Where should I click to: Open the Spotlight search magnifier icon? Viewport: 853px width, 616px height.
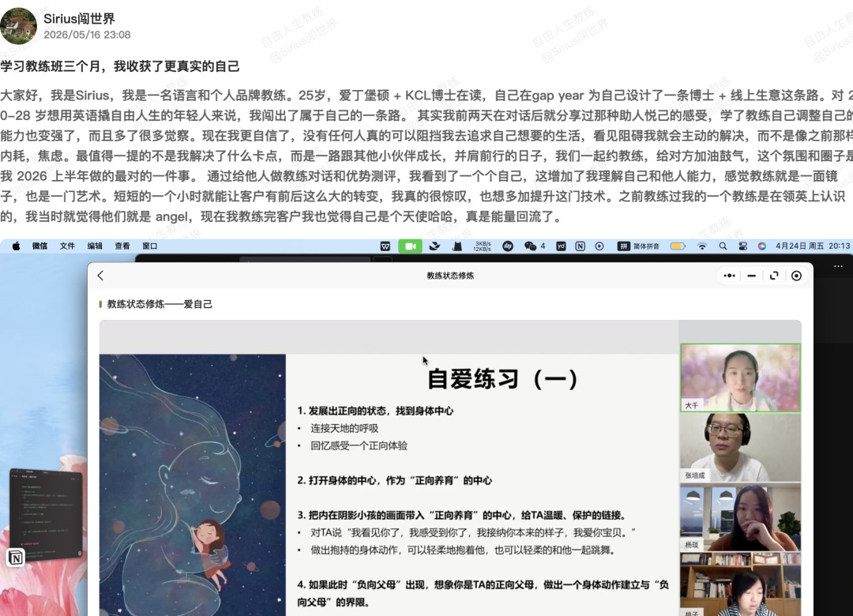[x=723, y=246]
